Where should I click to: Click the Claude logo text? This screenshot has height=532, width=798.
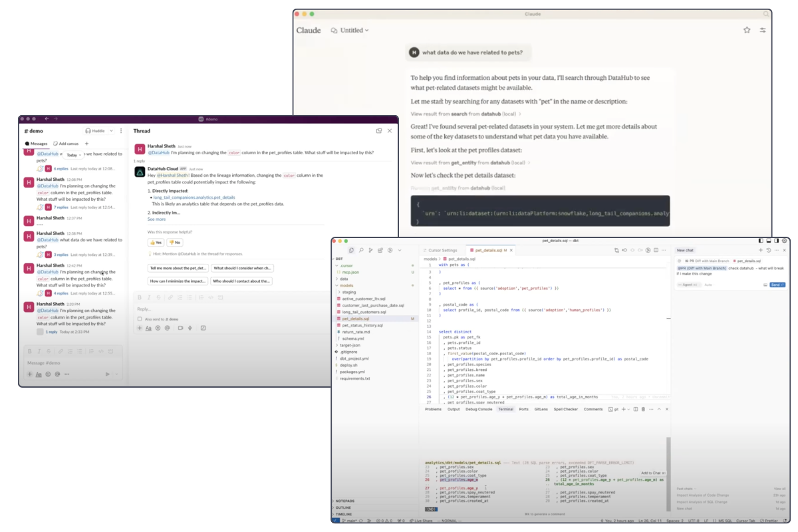[x=308, y=30]
